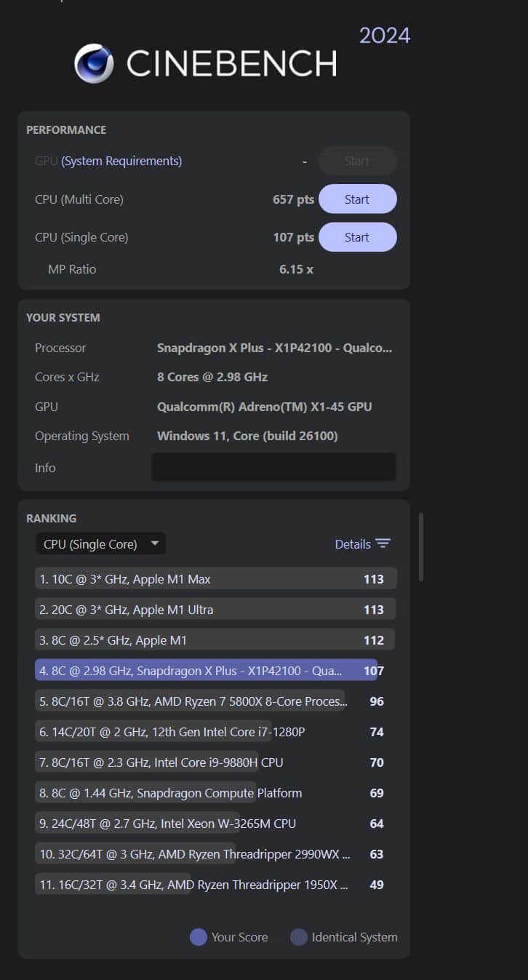Viewport: 528px width, 980px height.
Task: Select the Apple M1 Ultra ranking row
Action: (x=215, y=610)
